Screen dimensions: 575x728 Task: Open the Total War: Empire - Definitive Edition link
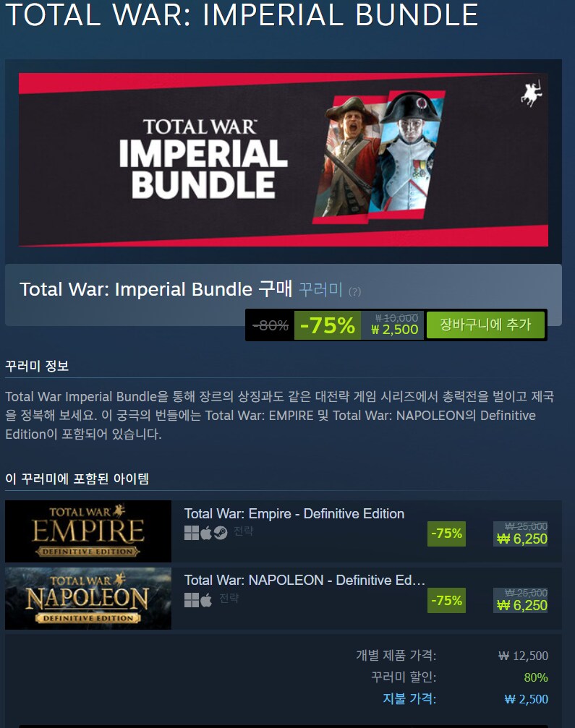(x=294, y=513)
